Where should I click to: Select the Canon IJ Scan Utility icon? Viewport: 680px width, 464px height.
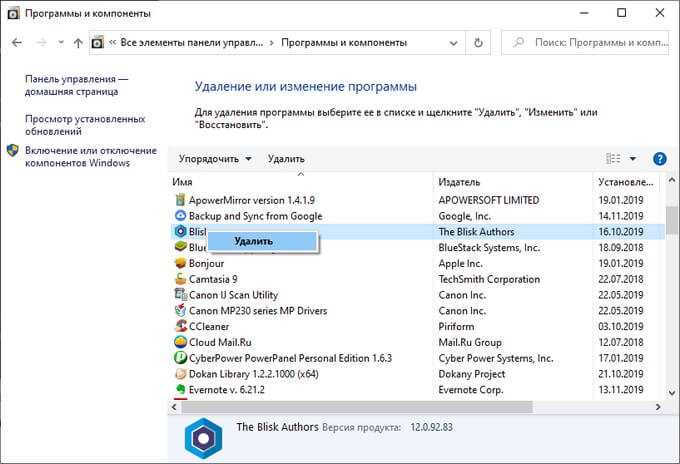point(180,294)
